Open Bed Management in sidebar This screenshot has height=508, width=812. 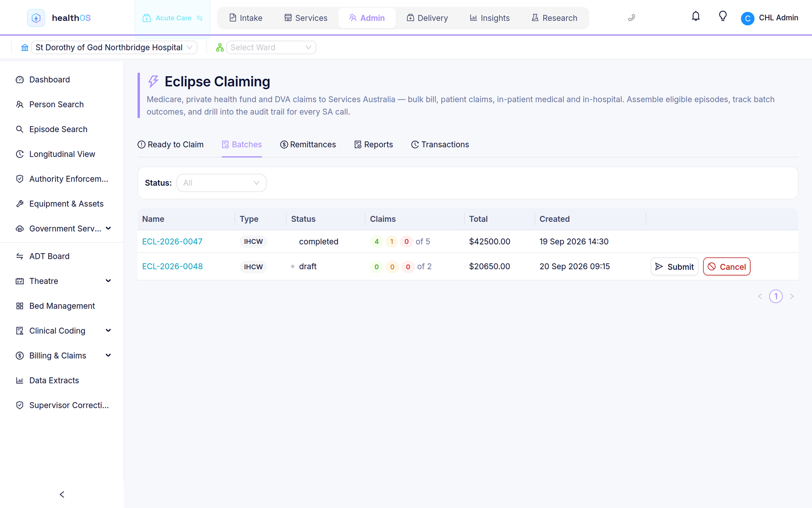coord(62,306)
